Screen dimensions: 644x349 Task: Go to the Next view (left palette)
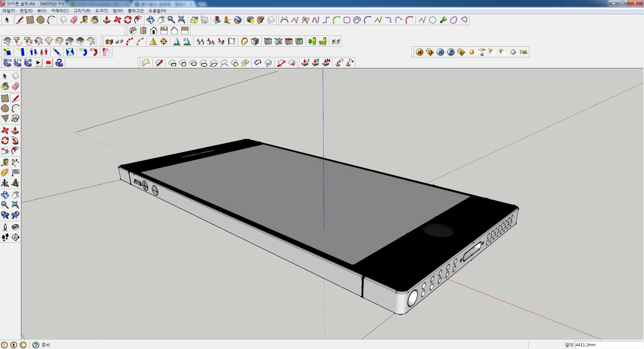coord(15,215)
